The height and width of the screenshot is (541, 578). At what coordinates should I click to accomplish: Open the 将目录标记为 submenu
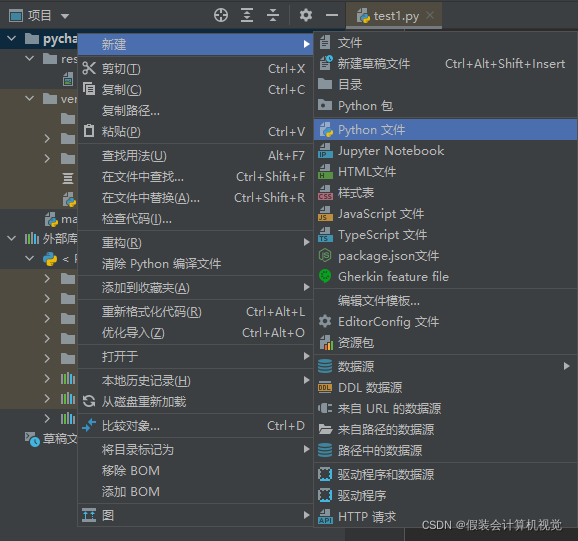pos(195,450)
